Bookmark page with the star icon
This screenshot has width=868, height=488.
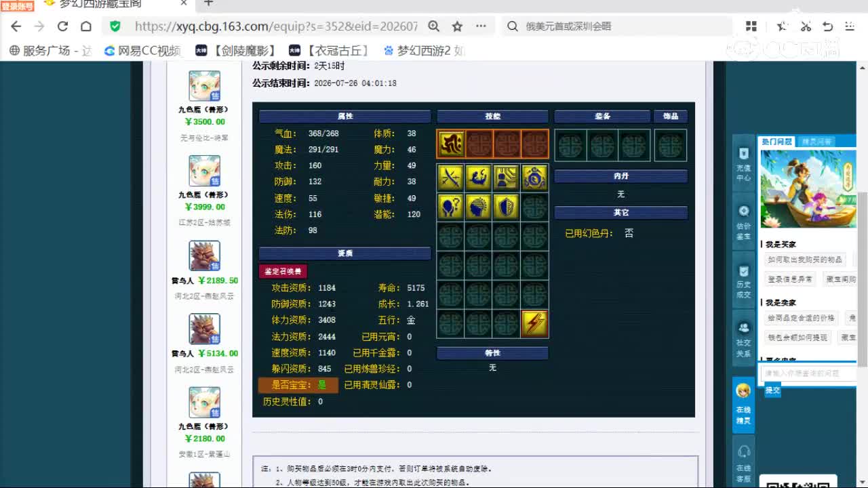(457, 26)
